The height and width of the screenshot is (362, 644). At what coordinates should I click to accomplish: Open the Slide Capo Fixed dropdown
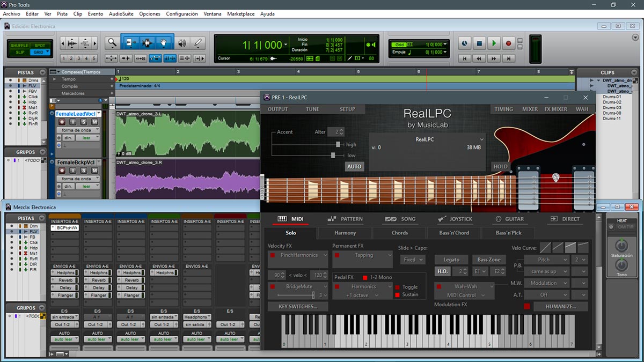click(413, 260)
